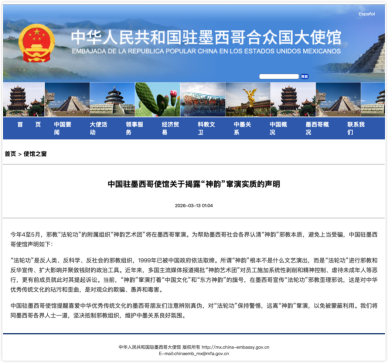389x364 pixels.
Task: Click the cactus photo in the banner strip
Action: click(x=158, y=99)
